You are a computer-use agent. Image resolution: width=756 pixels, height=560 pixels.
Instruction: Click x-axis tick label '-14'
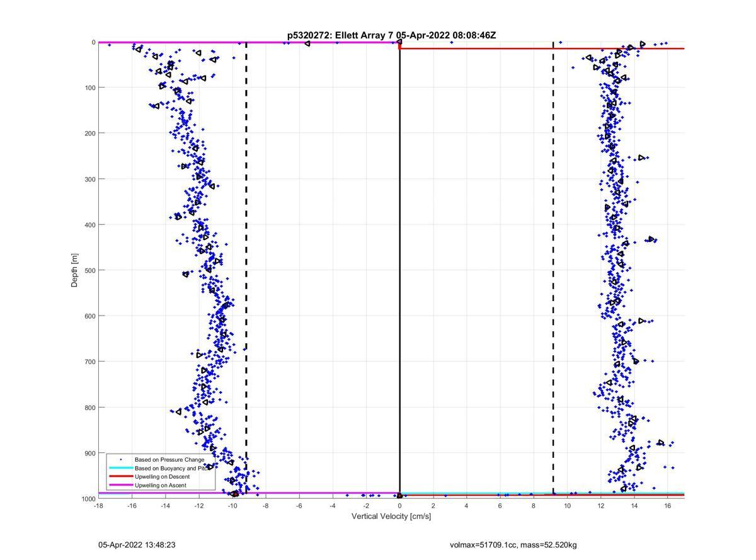(165, 505)
